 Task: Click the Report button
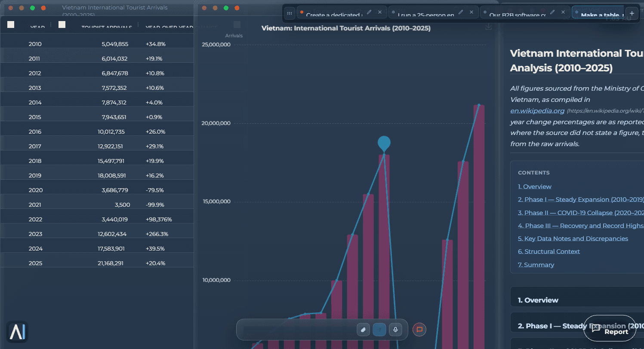pos(610,328)
